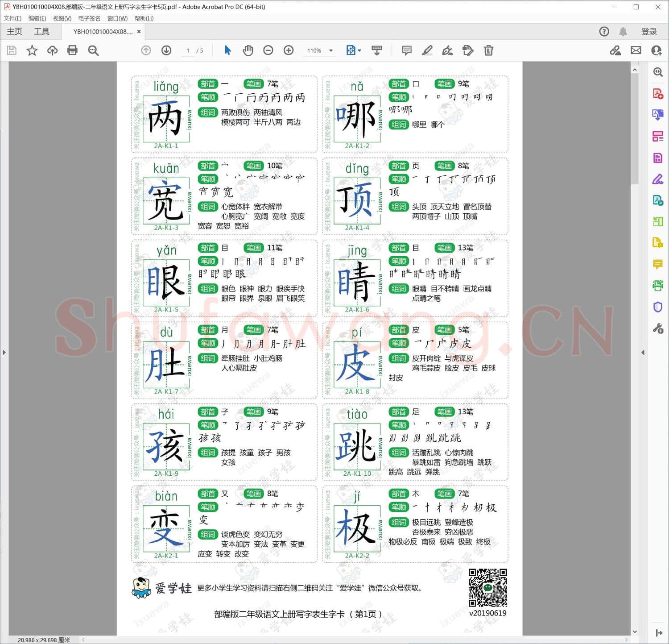Open the 帮助 menu
This screenshot has height=644, width=669.
pyautogui.click(x=144, y=18)
